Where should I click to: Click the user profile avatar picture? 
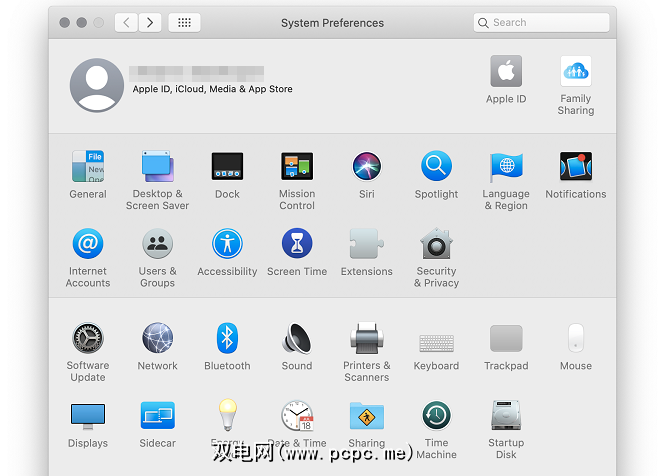point(97,85)
